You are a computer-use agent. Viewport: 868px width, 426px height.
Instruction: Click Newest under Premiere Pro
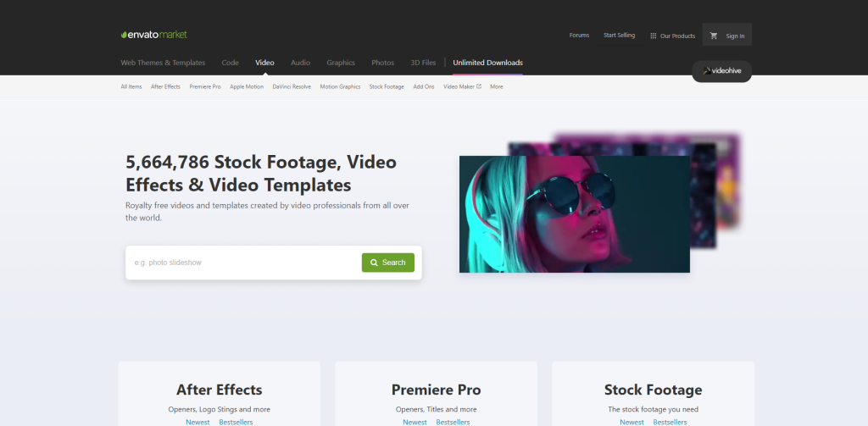[x=415, y=422]
